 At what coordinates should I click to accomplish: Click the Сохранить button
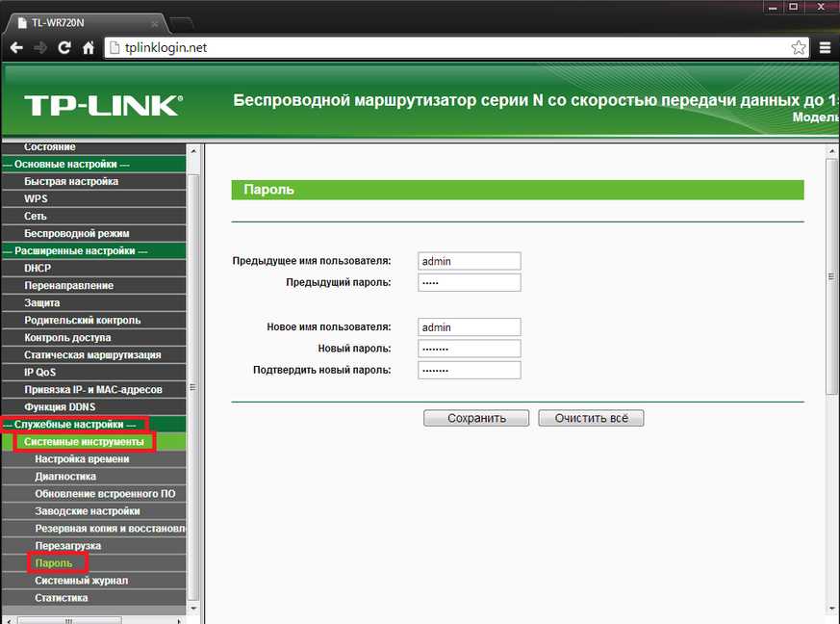(476, 418)
